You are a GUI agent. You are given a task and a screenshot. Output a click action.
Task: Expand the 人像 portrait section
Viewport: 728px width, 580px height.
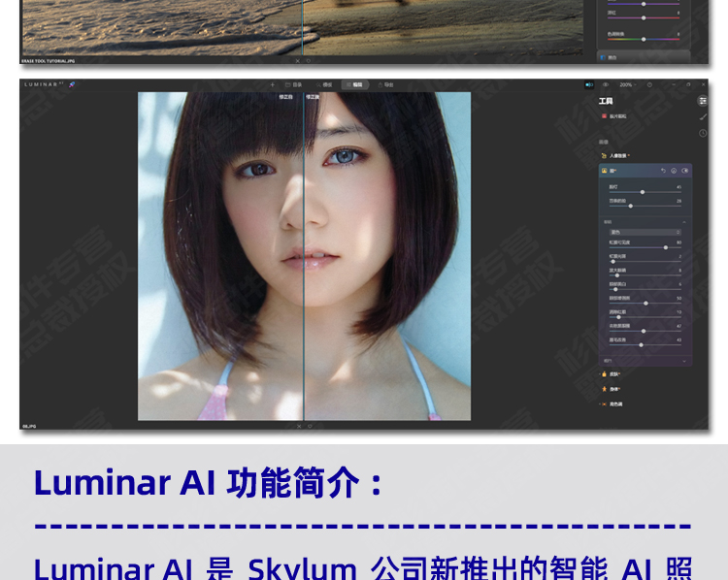615,156
